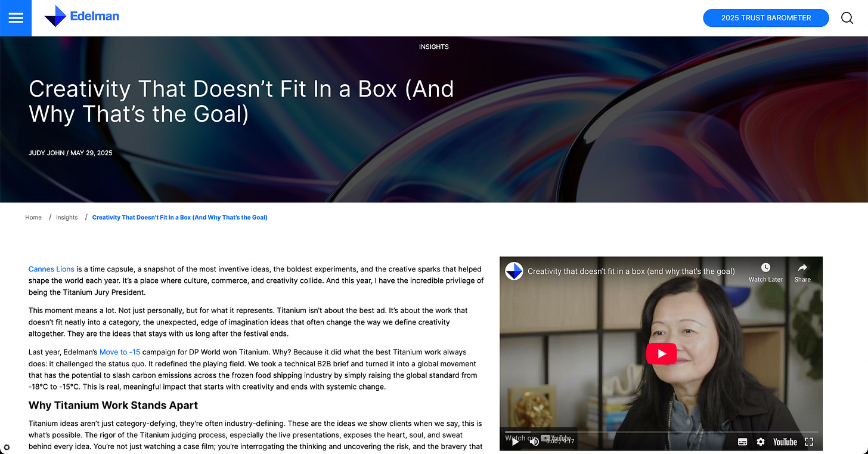
Task: Open video settings with the gear icon
Action: (x=761, y=442)
